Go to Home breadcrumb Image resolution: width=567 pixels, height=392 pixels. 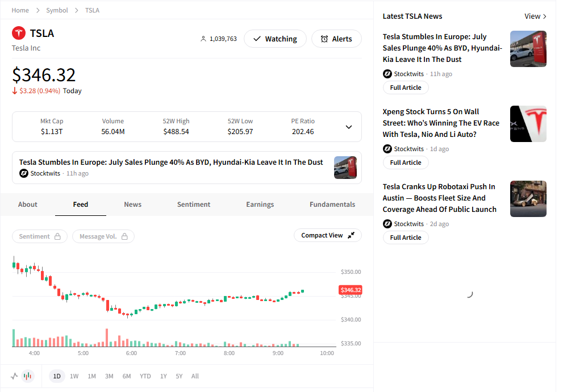coord(20,10)
